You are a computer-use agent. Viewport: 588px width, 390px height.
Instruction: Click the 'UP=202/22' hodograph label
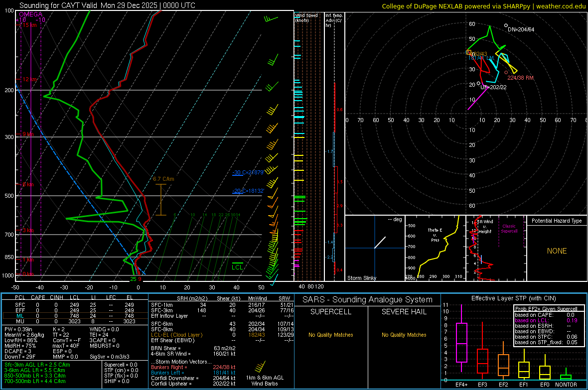tap(493, 87)
